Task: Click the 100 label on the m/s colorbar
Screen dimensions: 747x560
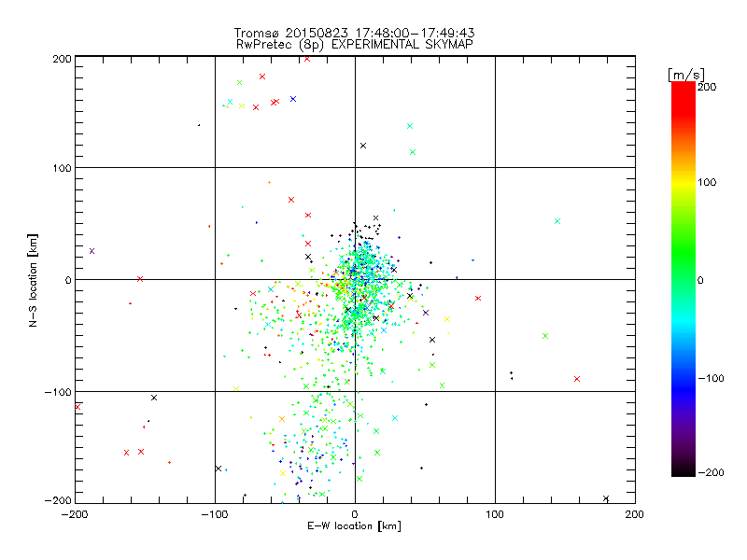Action: 707,182
